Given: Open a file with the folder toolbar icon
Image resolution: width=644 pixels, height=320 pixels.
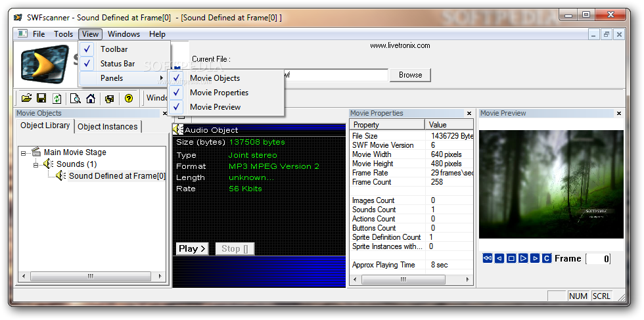Looking at the screenshot, I should coord(27,98).
